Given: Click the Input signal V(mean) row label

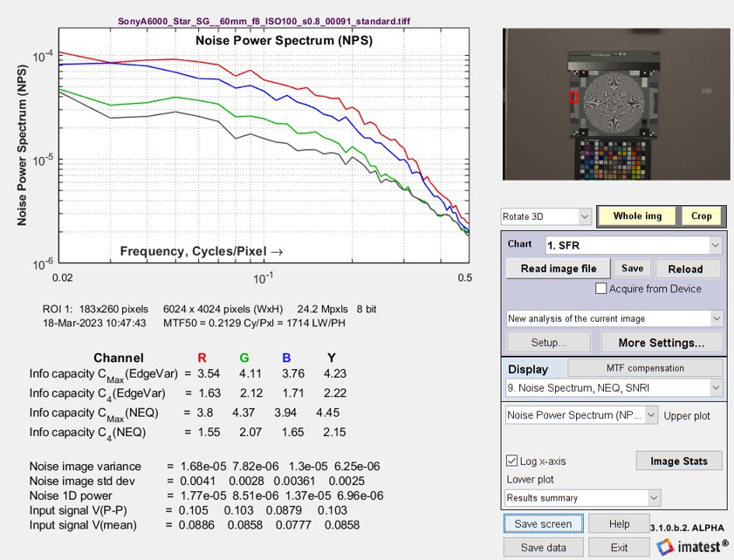Looking at the screenshot, I should (83, 525).
